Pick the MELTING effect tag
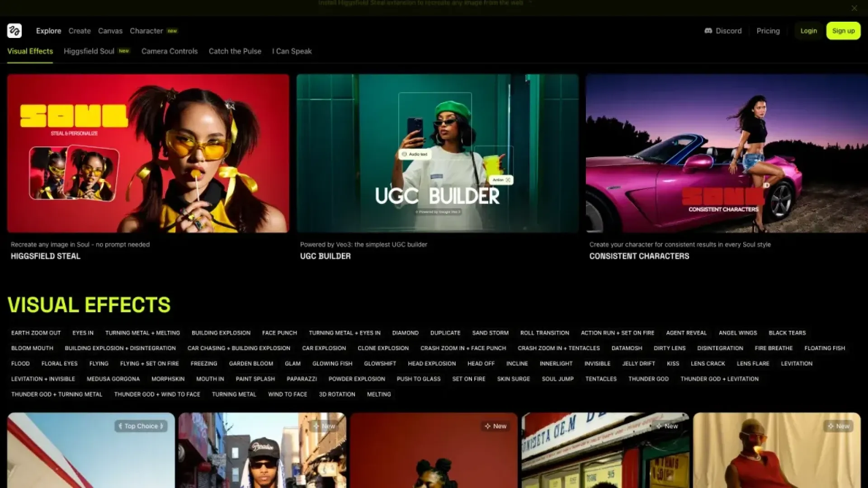 (x=378, y=394)
